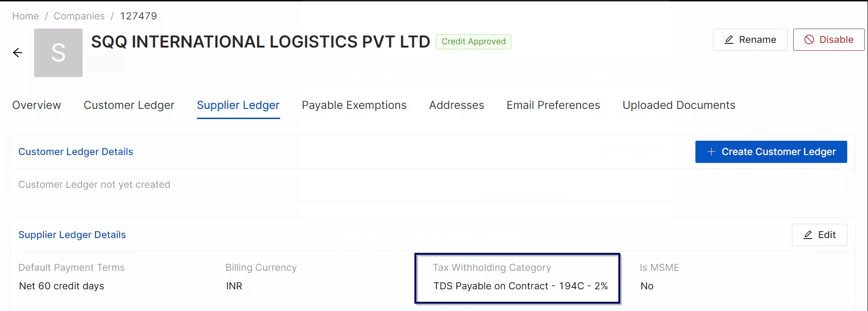Click the Tax Withholding Category value
The image size is (868, 311).
point(521,286)
